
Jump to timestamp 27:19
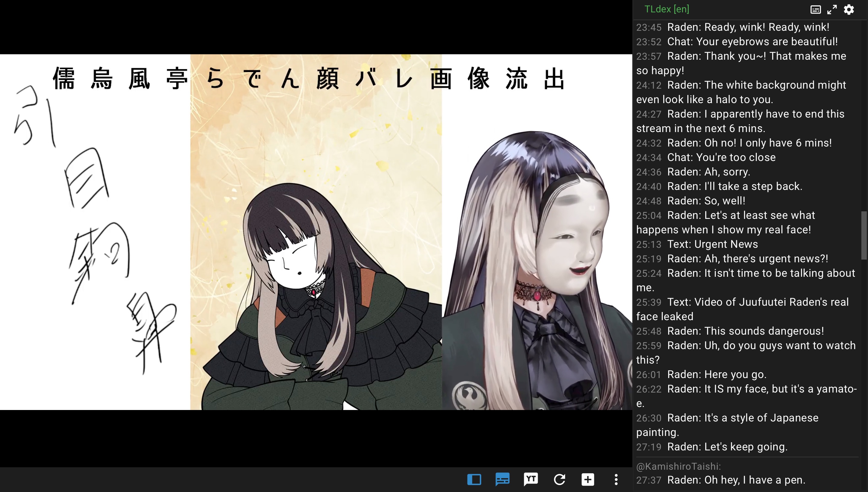pos(649,447)
